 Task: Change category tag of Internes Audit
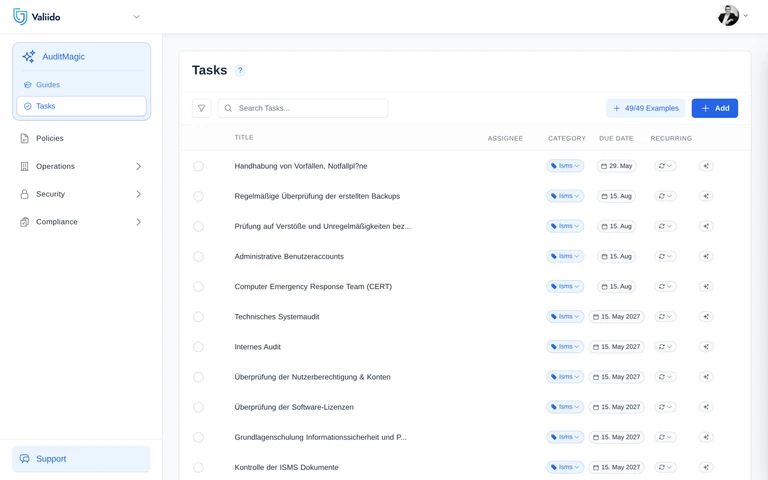click(565, 347)
